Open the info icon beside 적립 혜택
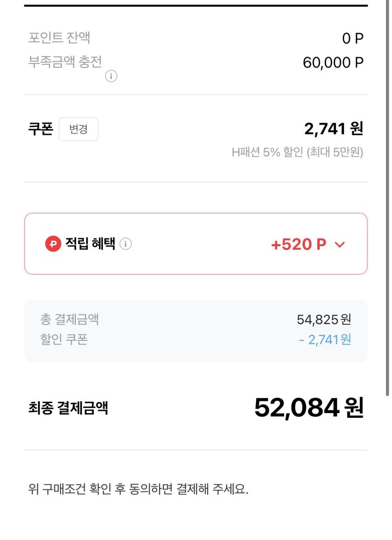 pos(125,244)
